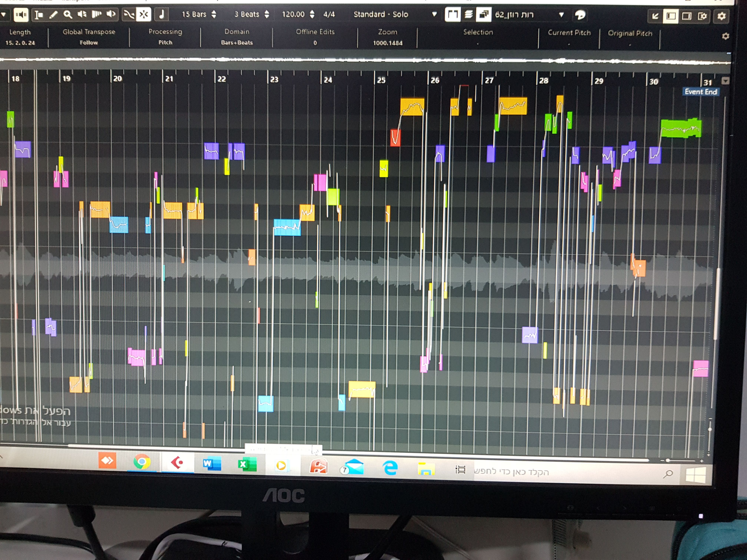Open the Sample Editor setup gear
Viewport: 747px width, 560px height.
coord(722,16)
